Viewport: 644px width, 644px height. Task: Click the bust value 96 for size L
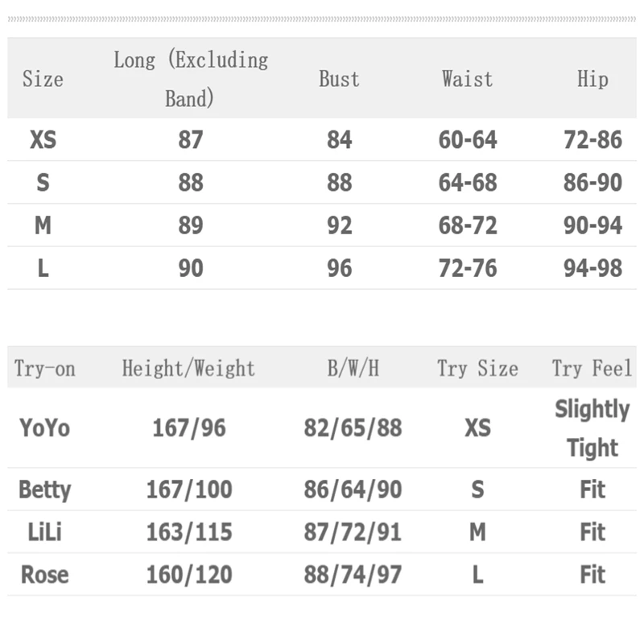click(339, 268)
